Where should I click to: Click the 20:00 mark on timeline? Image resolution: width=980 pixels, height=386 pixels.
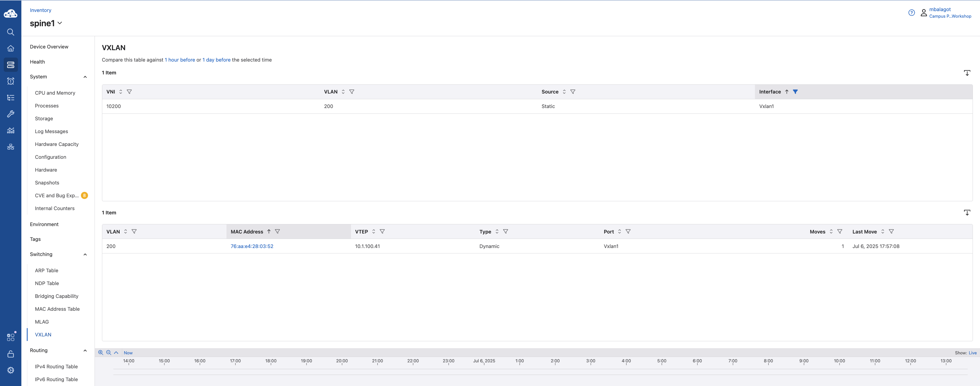[342, 361]
